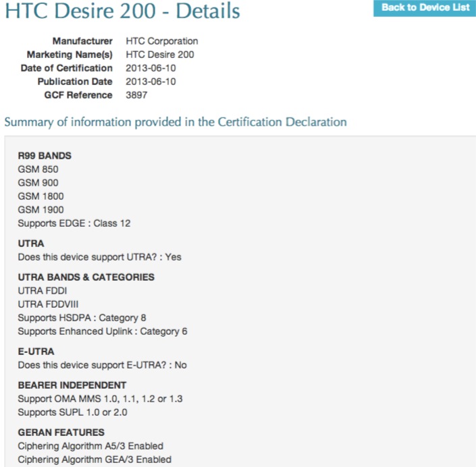Click the Summary of information heading
Image resolution: width=476 pixels, height=467 pixels.
(x=176, y=122)
